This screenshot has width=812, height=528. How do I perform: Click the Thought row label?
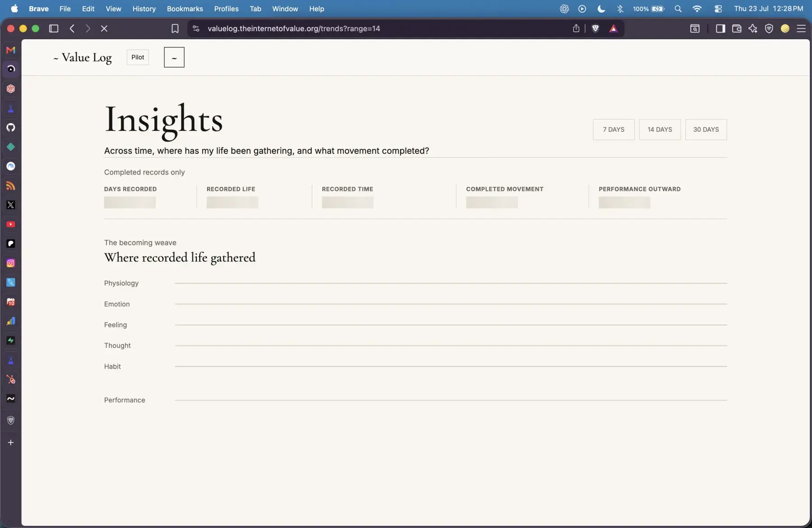(x=117, y=346)
